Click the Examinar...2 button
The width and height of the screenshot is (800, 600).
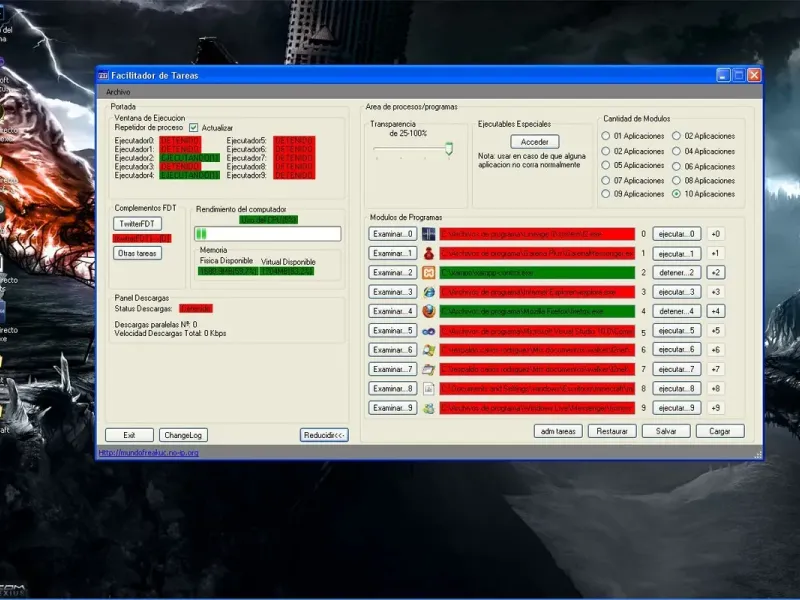tap(392, 273)
